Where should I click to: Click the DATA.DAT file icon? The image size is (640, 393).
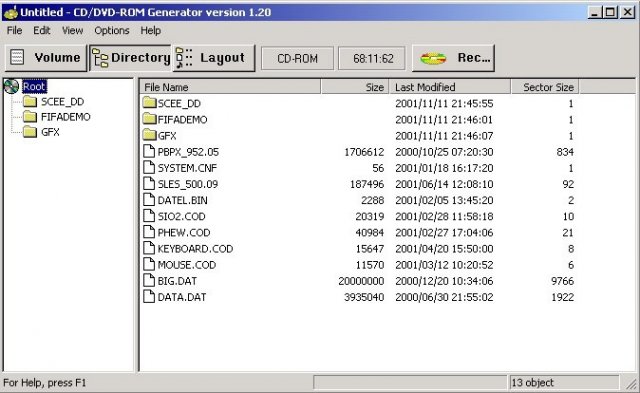149,296
